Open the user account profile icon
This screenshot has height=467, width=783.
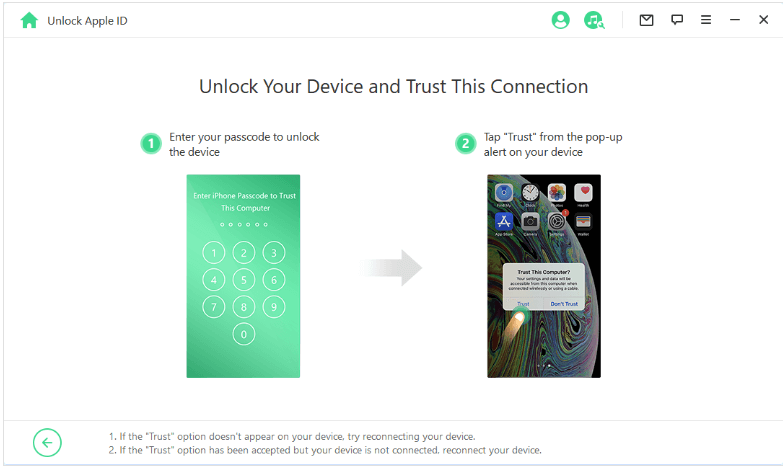tap(560, 20)
